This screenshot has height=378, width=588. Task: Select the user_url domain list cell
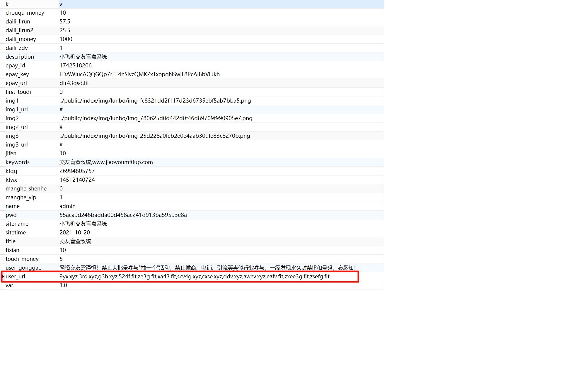(194, 276)
